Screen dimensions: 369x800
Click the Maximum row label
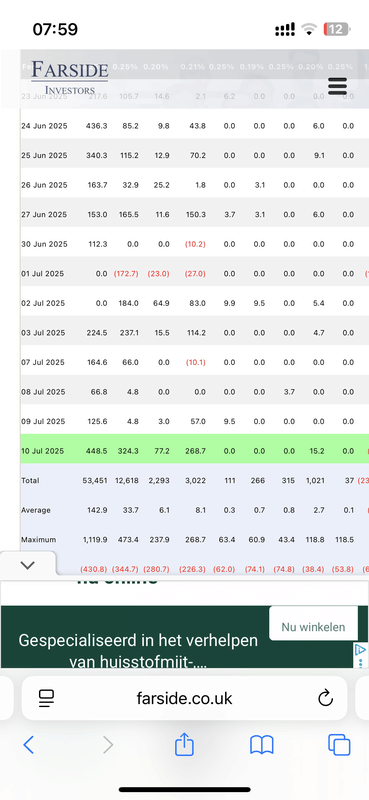(39, 539)
